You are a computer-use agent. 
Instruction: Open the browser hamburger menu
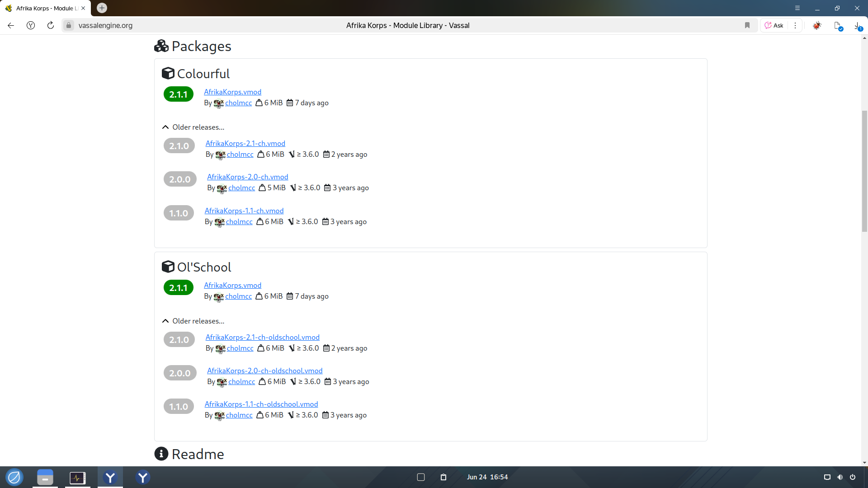click(x=797, y=8)
